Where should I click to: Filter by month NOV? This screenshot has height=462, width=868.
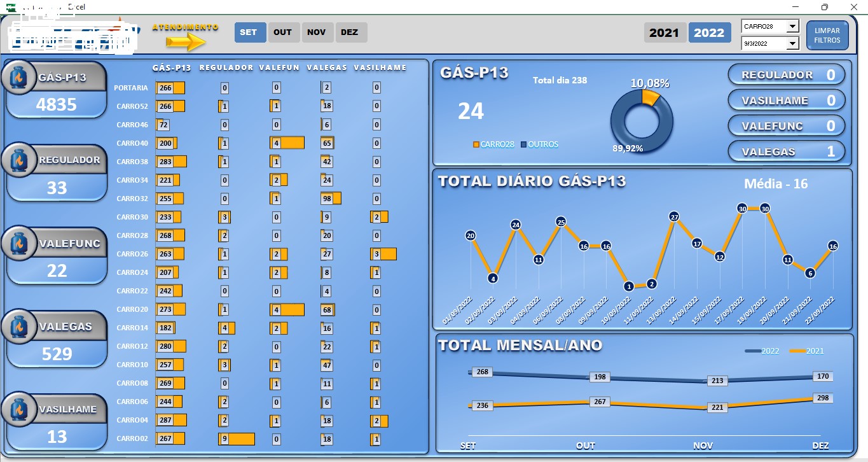point(317,32)
